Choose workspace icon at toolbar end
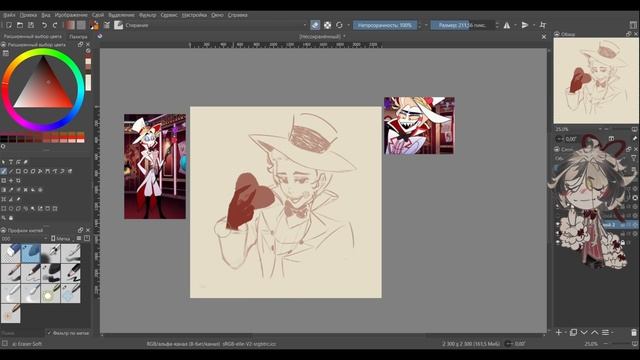 633,25
